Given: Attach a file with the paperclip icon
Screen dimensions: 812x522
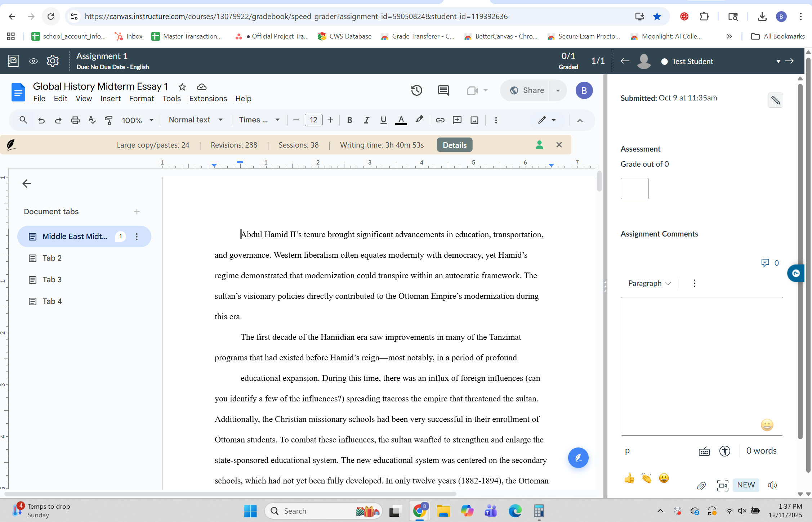Looking at the screenshot, I should (x=701, y=486).
